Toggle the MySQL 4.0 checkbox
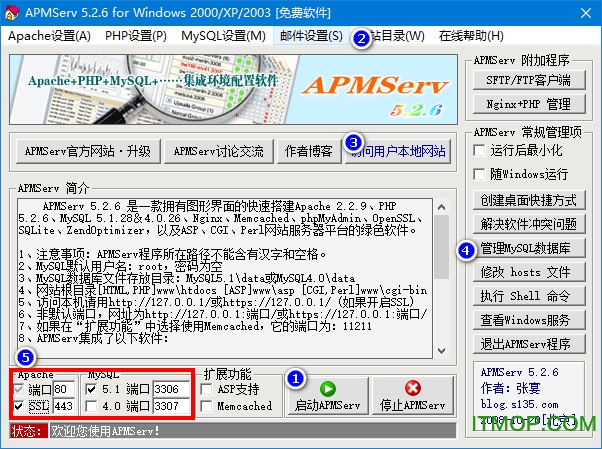Screen dimensions: 602x449 (x=91, y=406)
